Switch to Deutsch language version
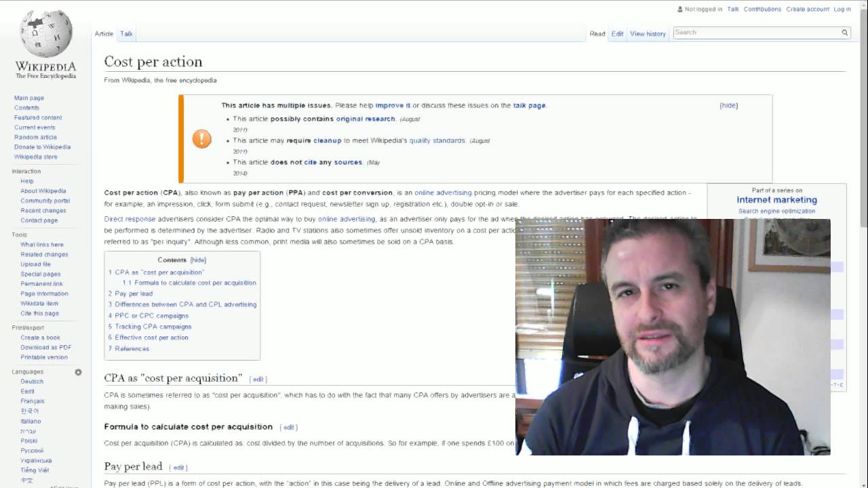 coord(32,382)
